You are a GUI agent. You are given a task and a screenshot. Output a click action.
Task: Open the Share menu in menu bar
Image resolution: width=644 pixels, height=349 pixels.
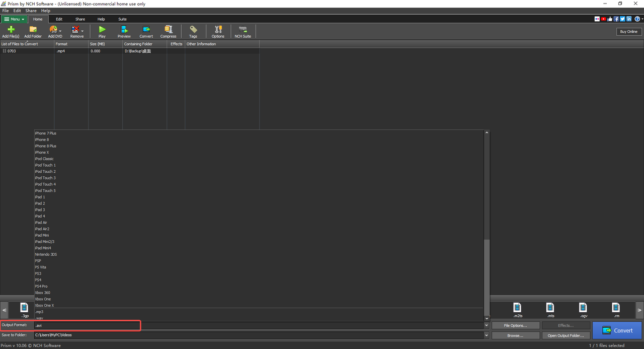[31, 11]
